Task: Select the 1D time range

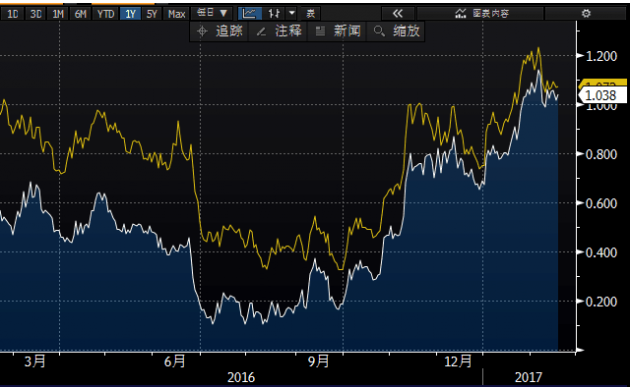Action: point(12,14)
